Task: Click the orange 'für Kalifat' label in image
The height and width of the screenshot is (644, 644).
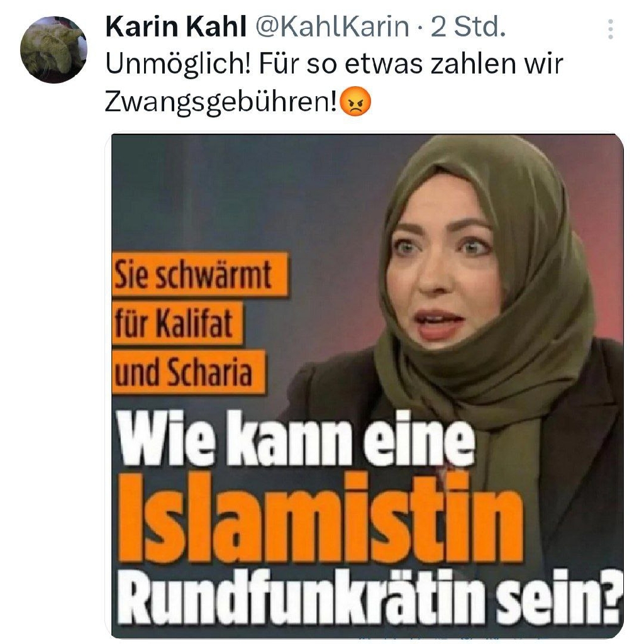Action: (x=177, y=324)
